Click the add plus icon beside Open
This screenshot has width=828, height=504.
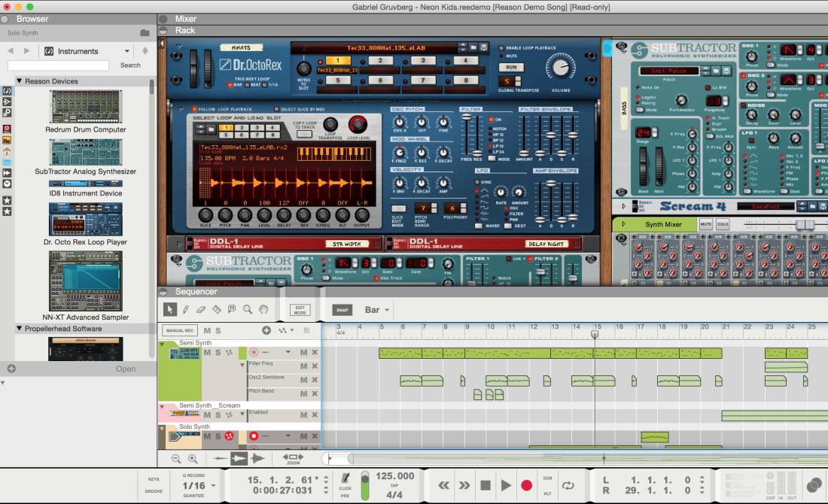(11, 369)
